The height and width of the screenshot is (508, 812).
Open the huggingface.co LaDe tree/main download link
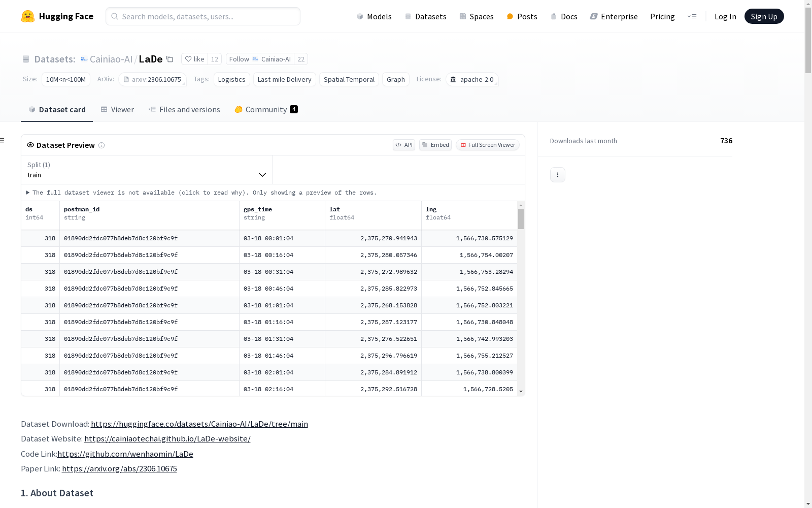coord(199,424)
